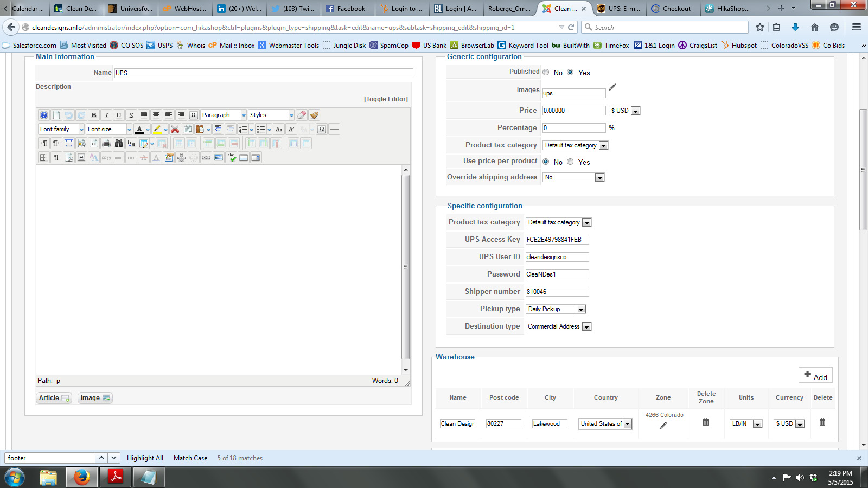This screenshot has height=488, width=868.
Task: Apply strikethrough formatting
Action: click(131, 115)
